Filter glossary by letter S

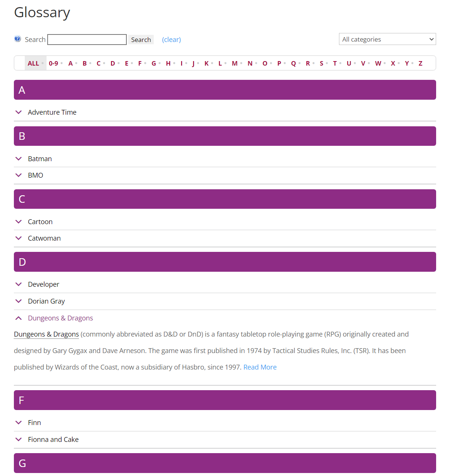pyautogui.click(x=321, y=63)
